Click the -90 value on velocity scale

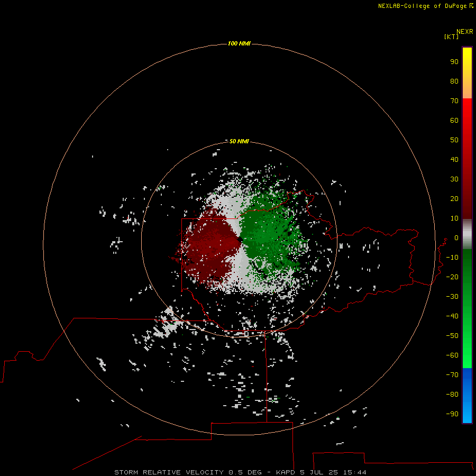point(452,414)
